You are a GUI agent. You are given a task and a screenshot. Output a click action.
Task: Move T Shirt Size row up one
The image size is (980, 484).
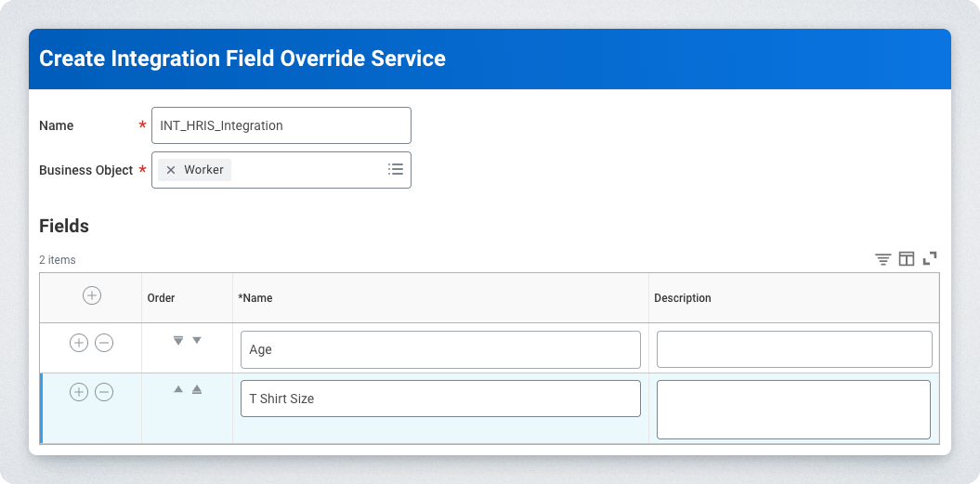coord(178,389)
